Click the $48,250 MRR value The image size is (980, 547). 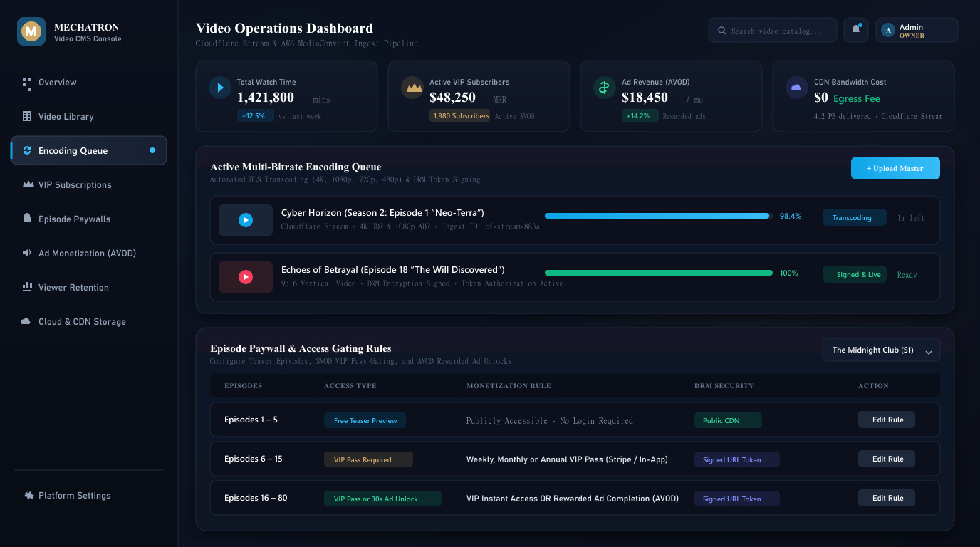pos(452,98)
